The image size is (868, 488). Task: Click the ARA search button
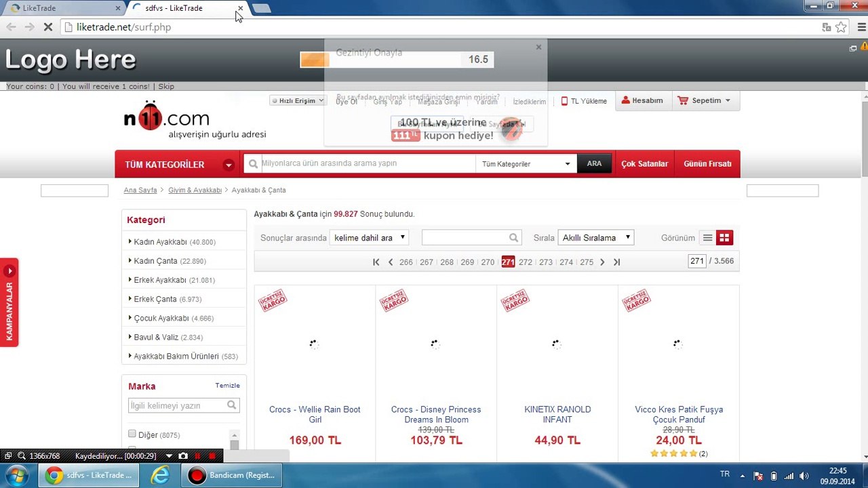tap(594, 164)
